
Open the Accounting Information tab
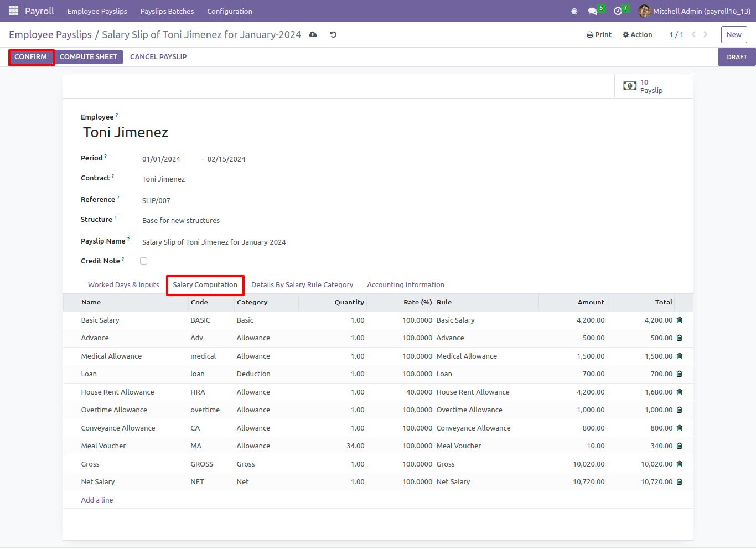[x=406, y=284]
